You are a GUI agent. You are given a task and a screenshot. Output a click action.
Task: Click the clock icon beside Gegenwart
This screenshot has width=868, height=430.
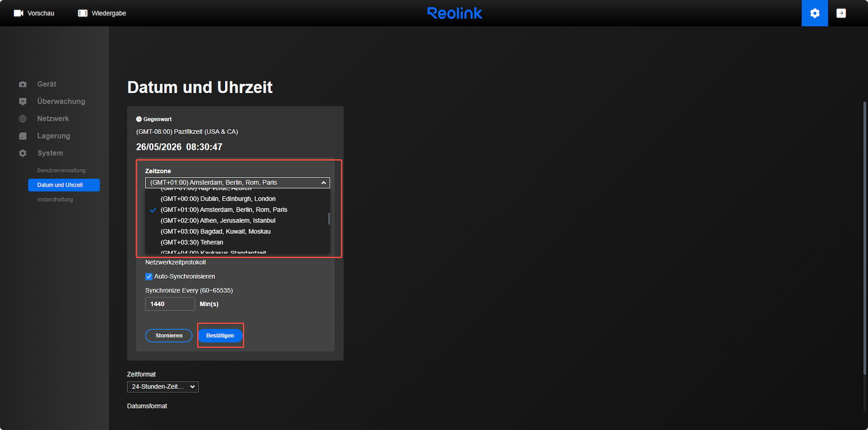click(x=139, y=119)
